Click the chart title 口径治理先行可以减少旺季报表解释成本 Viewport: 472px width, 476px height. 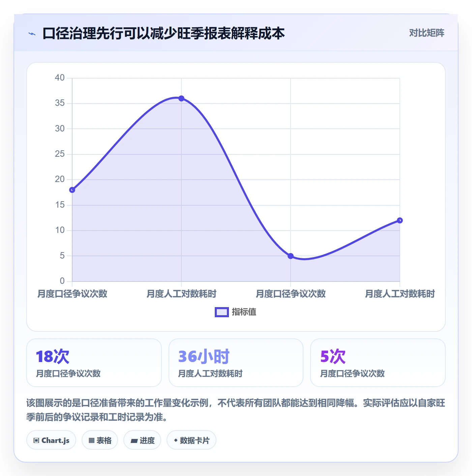click(164, 33)
